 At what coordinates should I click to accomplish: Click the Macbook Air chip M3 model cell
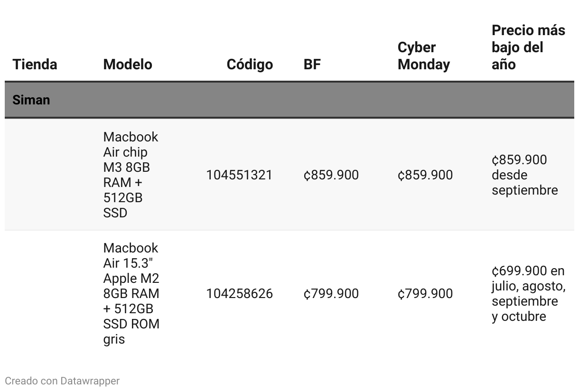131,175
